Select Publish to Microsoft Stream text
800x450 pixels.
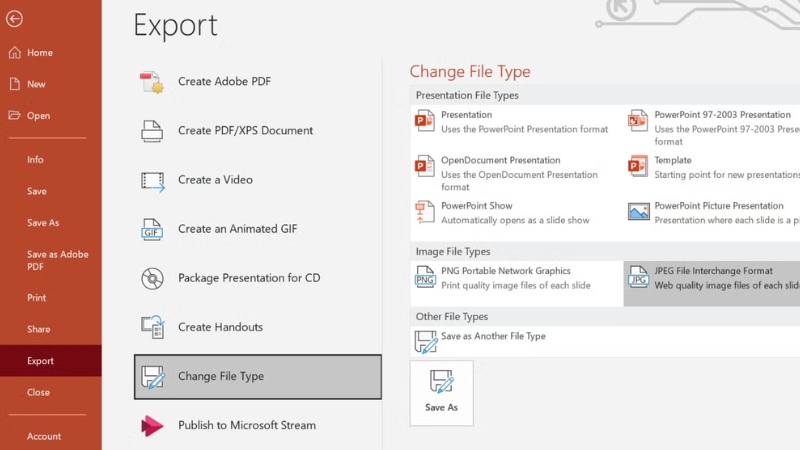tap(247, 425)
